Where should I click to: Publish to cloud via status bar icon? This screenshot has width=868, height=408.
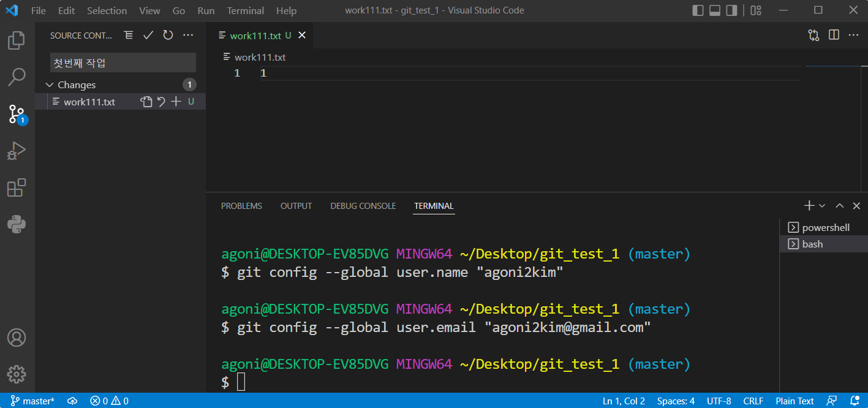(x=72, y=401)
